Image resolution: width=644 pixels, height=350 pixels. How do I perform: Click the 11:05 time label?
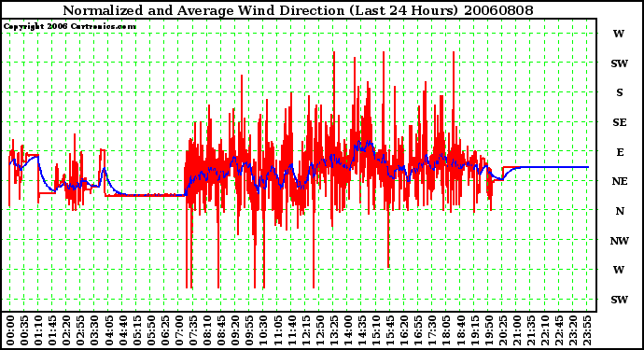point(277,330)
